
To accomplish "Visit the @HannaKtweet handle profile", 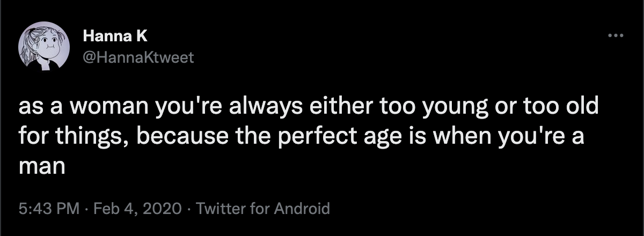I will (138, 57).
